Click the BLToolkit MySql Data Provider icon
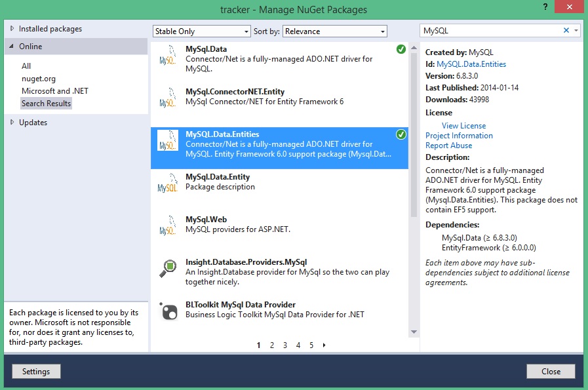The height and width of the screenshot is (390, 588). [x=168, y=311]
